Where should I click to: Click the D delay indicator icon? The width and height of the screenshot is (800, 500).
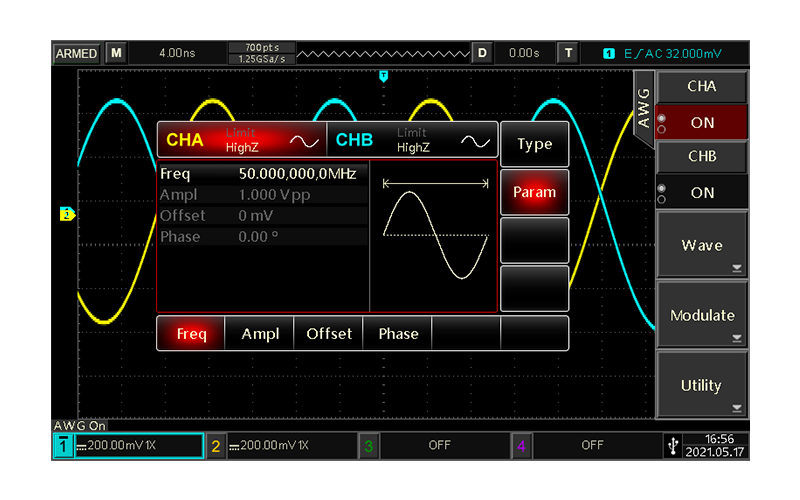tap(482, 53)
